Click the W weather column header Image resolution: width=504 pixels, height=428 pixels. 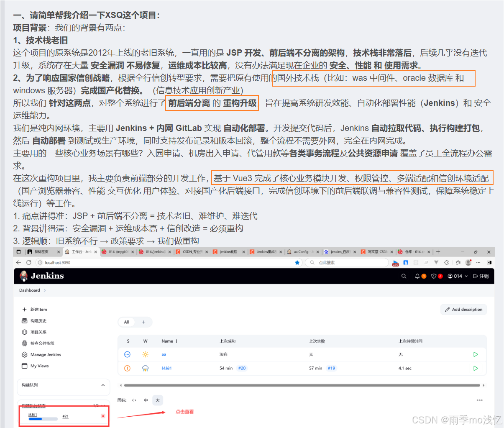tap(145, 341)
